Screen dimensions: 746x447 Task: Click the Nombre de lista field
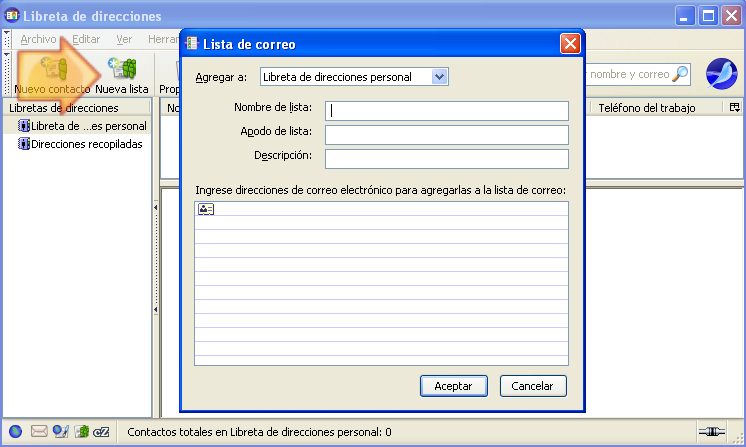click(x=447, y=111)
